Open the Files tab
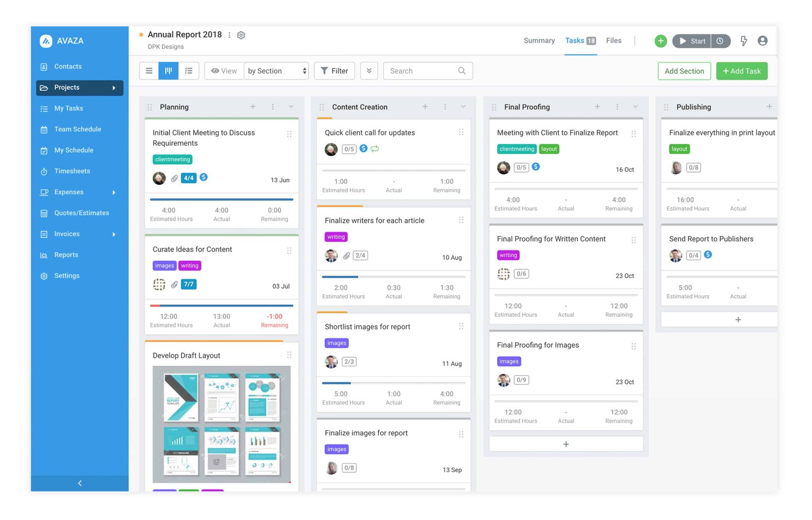Viewport: 812px width, 520px height. click(x=614, y=41)
